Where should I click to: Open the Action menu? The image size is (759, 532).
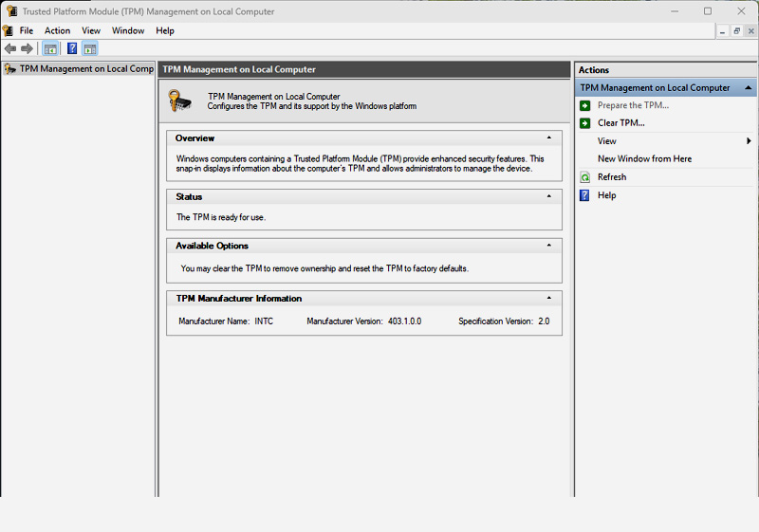57,30
